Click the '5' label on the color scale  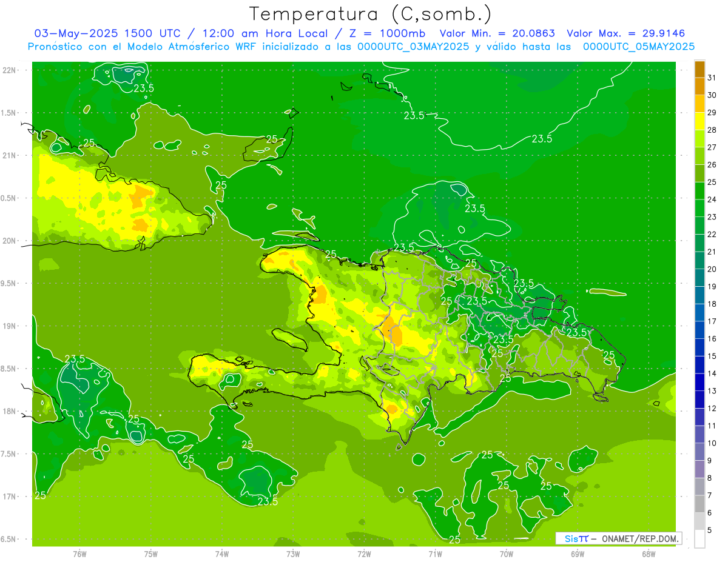[710, 530]
